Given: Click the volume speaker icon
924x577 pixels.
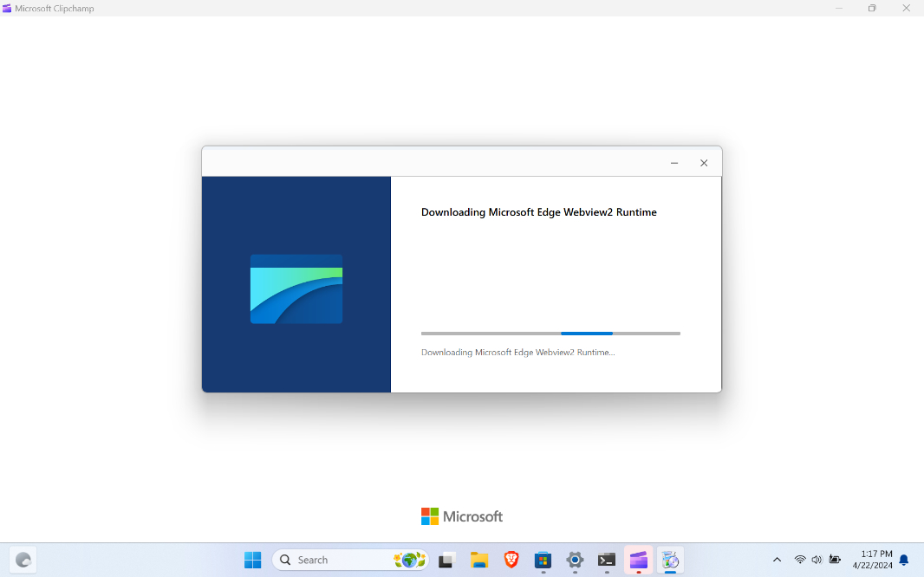Looking at the screenshot, I should click(x=817, y=560).
